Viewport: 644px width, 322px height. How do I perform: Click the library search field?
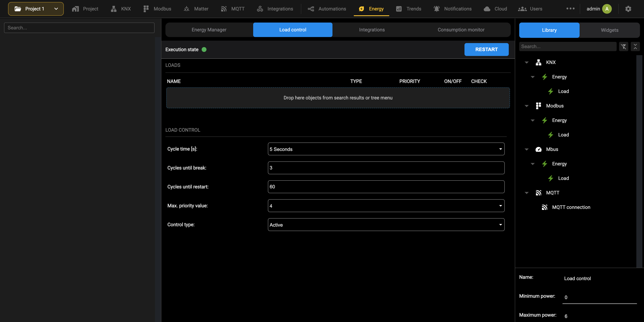568,46
